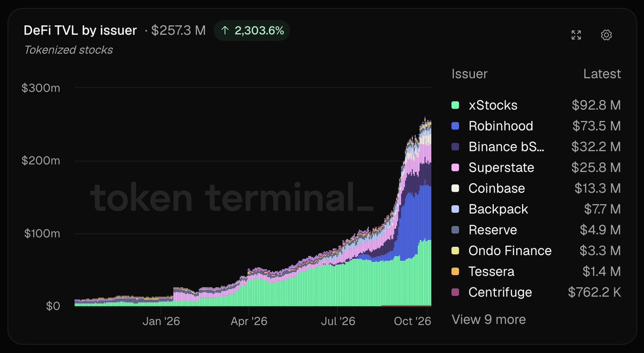Image resolution: width=644 pixels, height=353 pixels.
Task: Click the latest Oct '26 chart bar
Action: pos(430,213)
